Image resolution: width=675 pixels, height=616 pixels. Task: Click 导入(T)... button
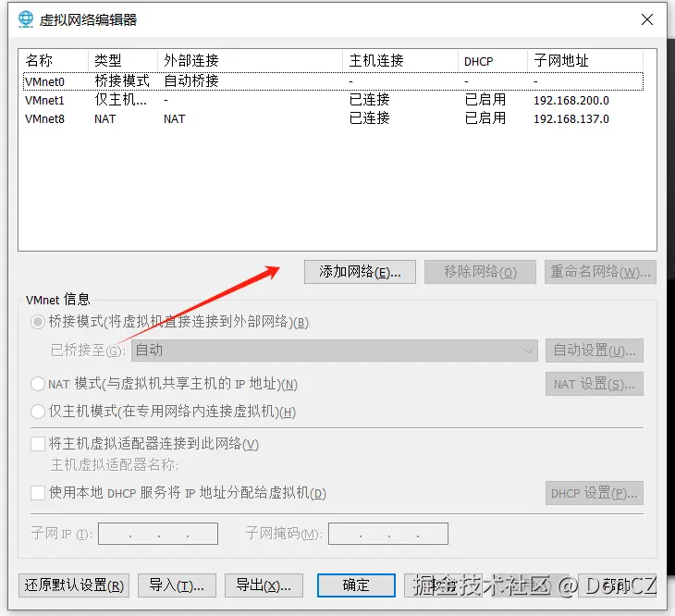[x=177, y=585]
